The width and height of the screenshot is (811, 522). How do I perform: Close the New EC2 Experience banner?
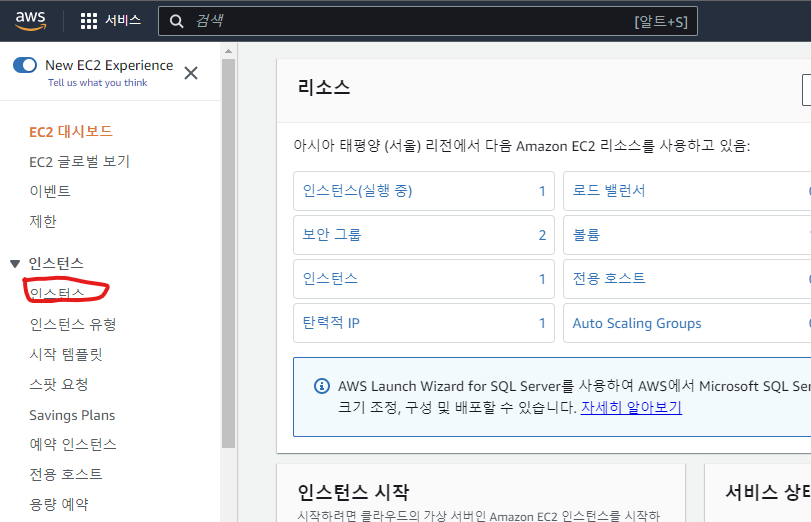coord(191,73)
